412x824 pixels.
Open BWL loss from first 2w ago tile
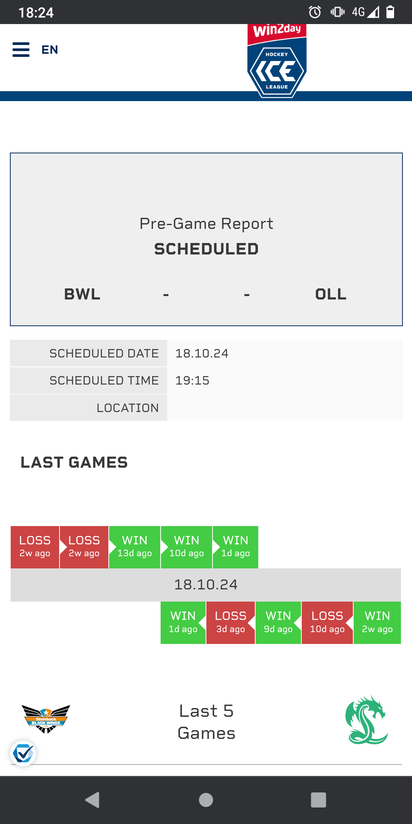point(35,547)
